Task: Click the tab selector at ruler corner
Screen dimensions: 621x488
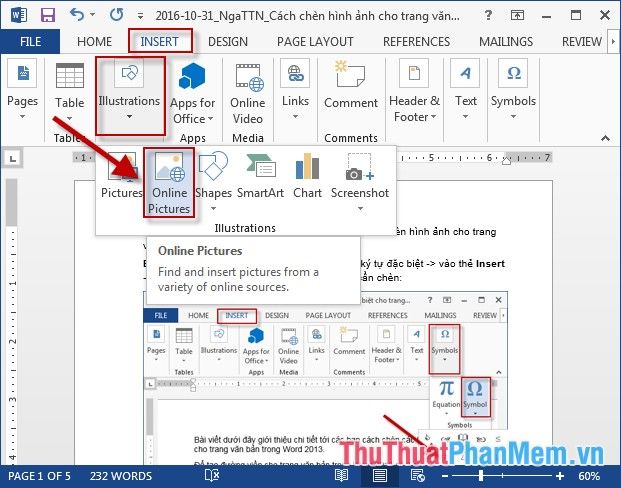Action: [x=13, y=159]
